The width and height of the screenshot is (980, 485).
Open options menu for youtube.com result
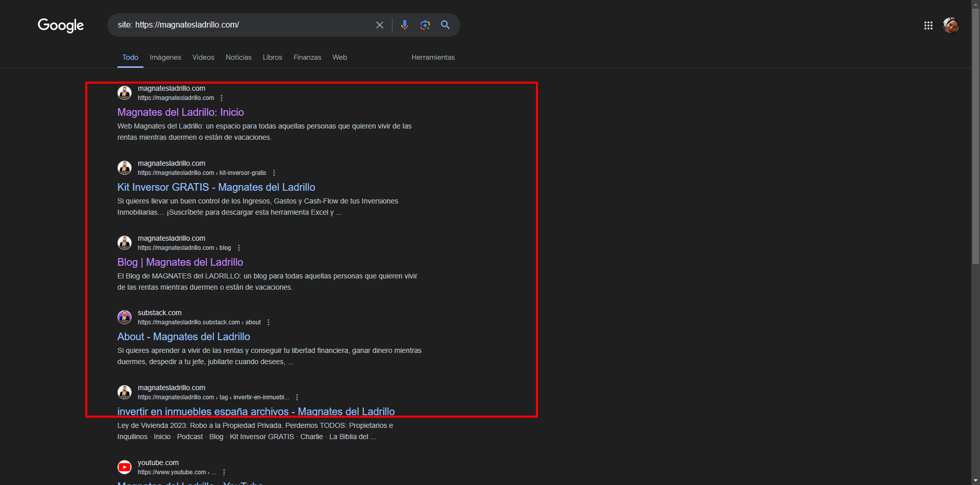[x=224, y=472]
